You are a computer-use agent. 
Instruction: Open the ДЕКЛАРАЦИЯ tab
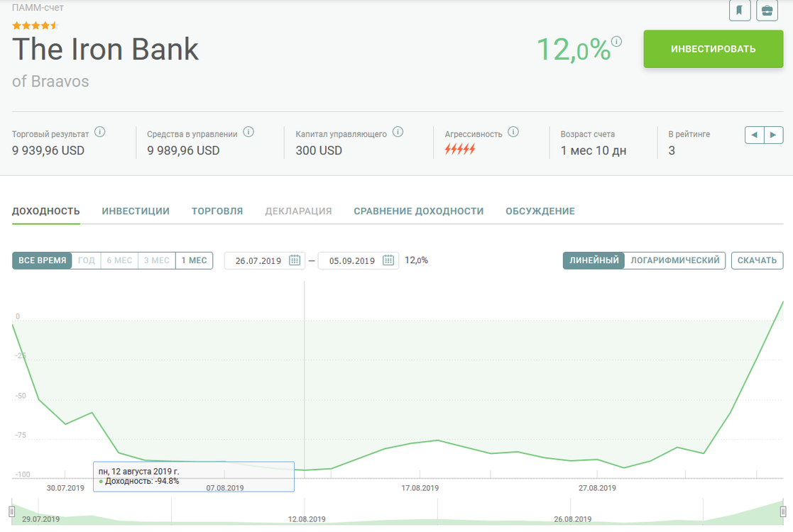click(298, 211)
